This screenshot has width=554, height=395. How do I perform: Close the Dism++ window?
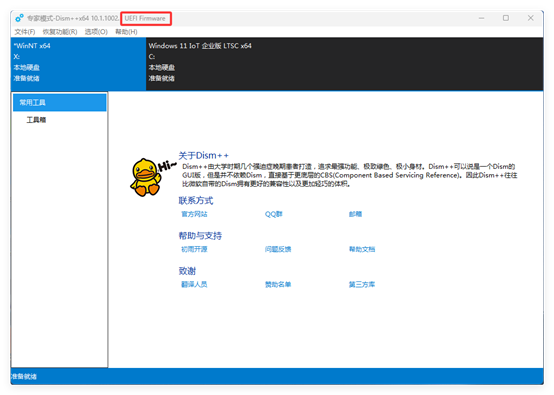[531, 18]
